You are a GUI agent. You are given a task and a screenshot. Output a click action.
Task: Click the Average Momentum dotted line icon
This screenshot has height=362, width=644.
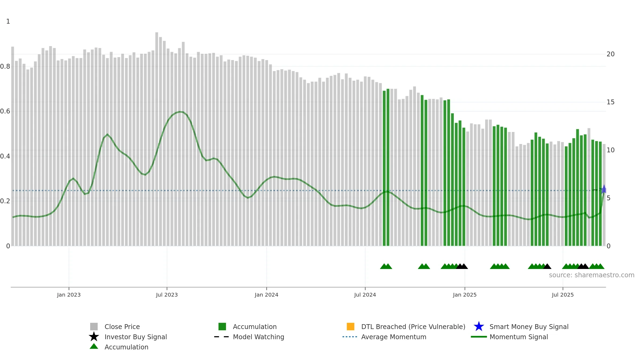tap(350, 337)
